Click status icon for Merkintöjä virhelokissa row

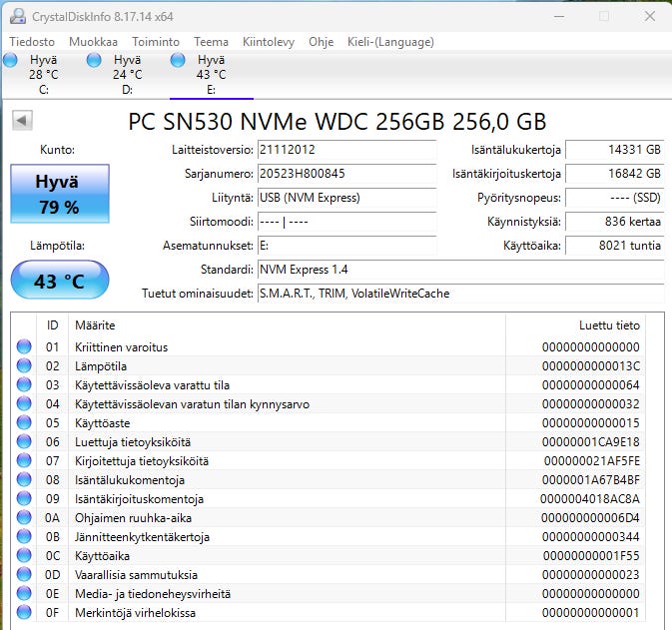tap(25, 613)
